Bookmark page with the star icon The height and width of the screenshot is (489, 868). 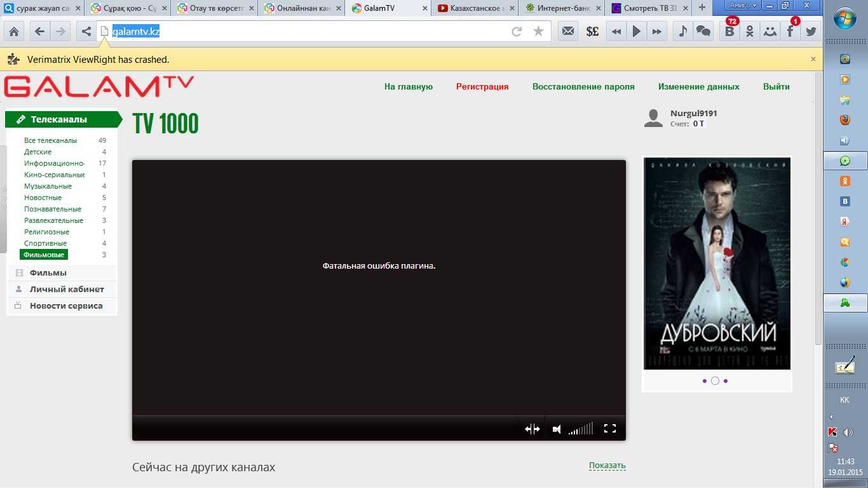click(x=538, y=31)
